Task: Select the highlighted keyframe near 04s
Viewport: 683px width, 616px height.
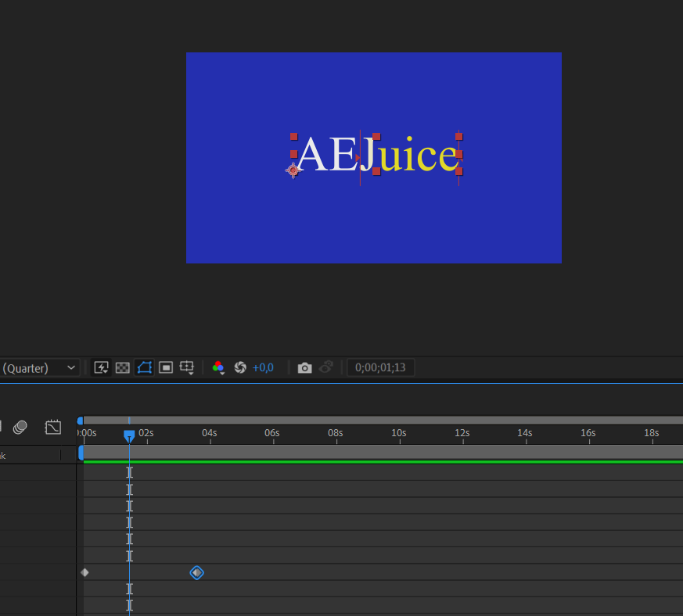Action: (x=197, y=572)
